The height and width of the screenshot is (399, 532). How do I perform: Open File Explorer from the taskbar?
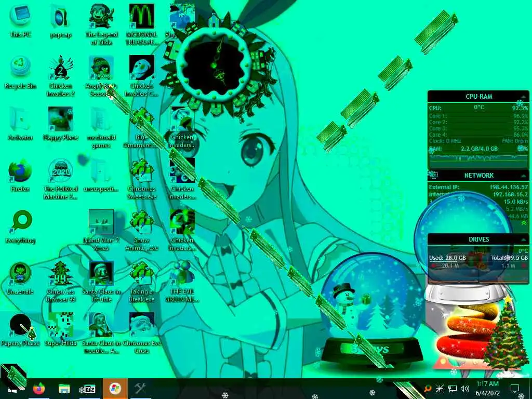64,389
